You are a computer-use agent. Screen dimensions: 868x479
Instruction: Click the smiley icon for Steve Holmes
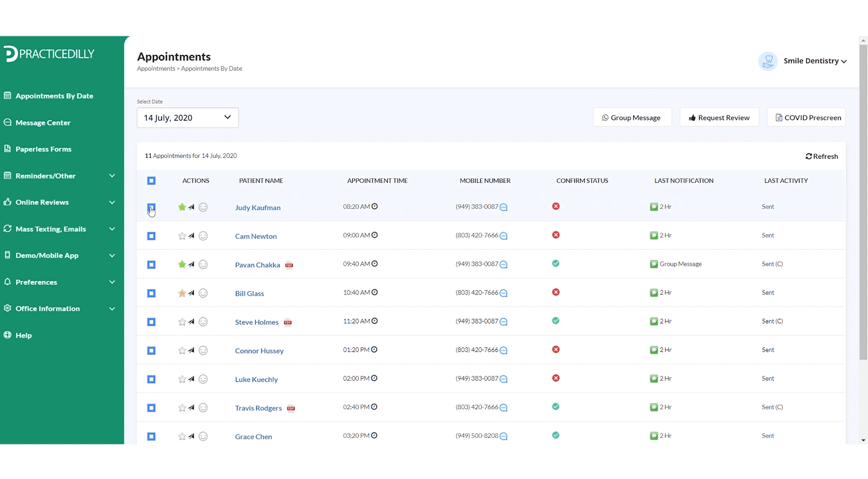203,322
